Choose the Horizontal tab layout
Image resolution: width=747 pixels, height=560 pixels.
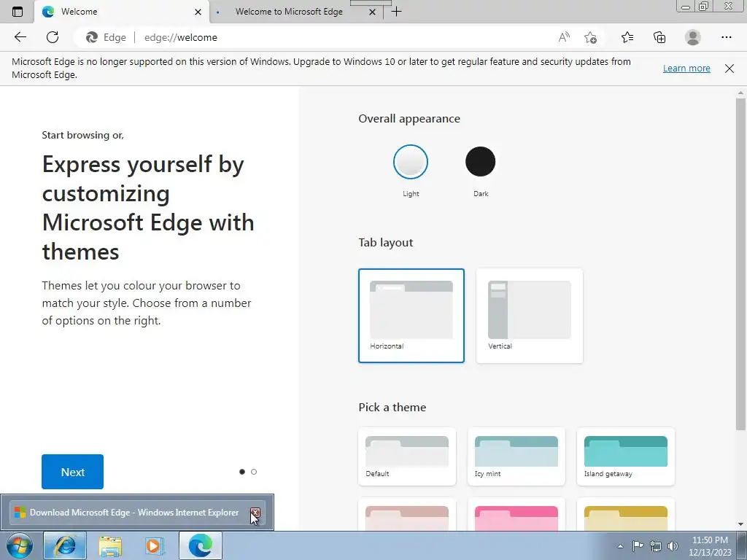(x=411, y=315)
